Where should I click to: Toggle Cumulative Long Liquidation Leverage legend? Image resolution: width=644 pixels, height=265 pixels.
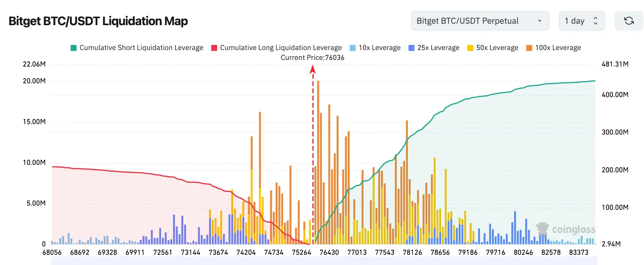[x=276, y=48]
